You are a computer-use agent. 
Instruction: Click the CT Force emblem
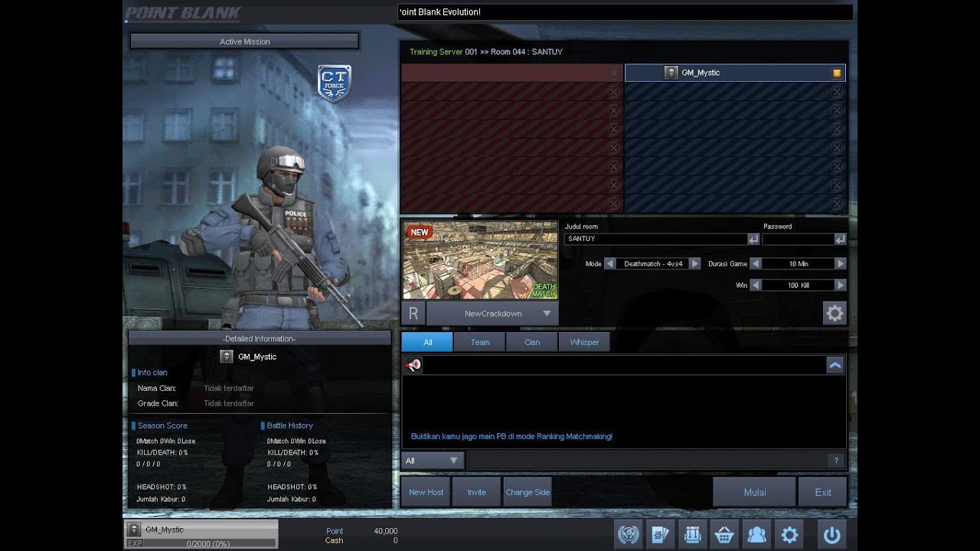click(x=335, y=83)
